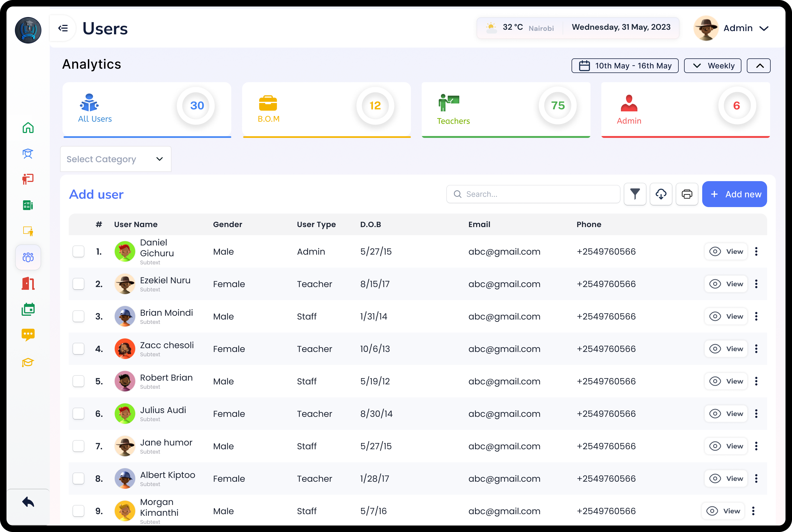Click the printer icon
Image resolution: width=792 pixels, height=532 pixels.
point(687,194)
